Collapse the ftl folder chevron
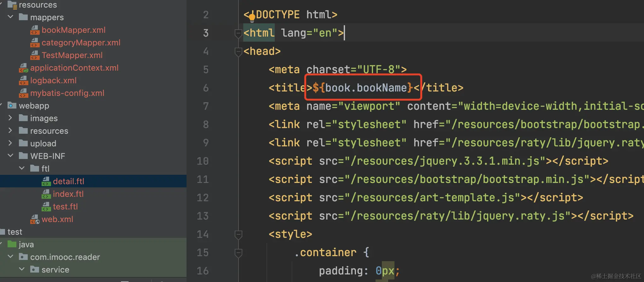 (22, 168)
